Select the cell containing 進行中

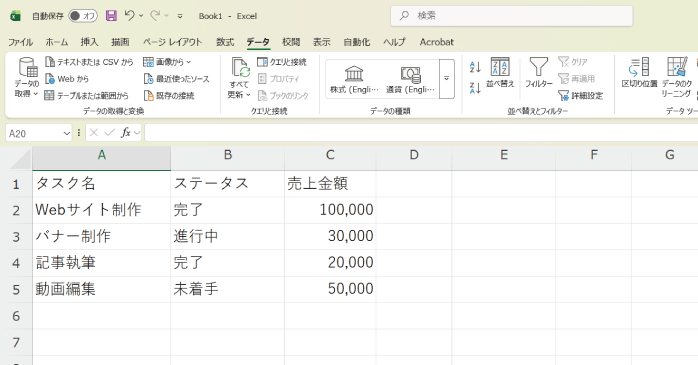227,236
